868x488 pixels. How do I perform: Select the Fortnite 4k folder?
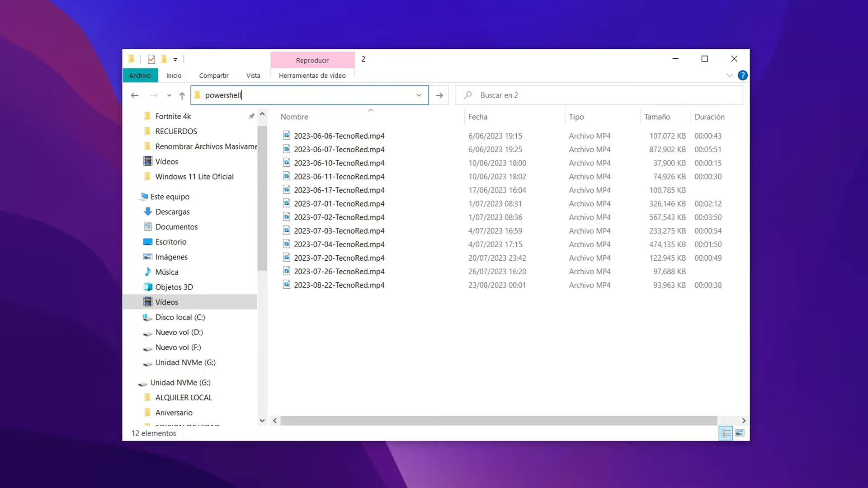[x=173, y=116]
